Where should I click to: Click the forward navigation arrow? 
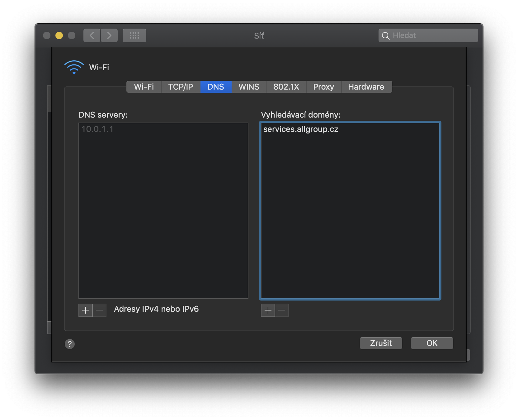[x=109, y=35]
